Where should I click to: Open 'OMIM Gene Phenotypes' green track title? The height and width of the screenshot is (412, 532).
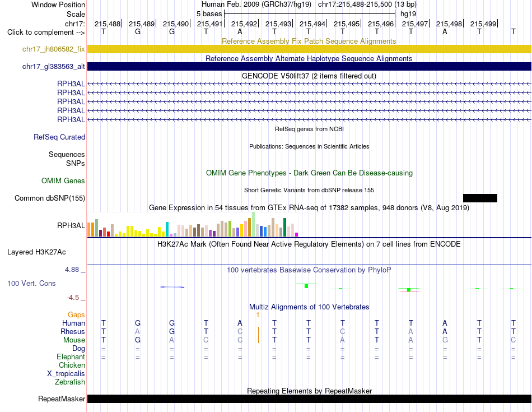[309, 173]
